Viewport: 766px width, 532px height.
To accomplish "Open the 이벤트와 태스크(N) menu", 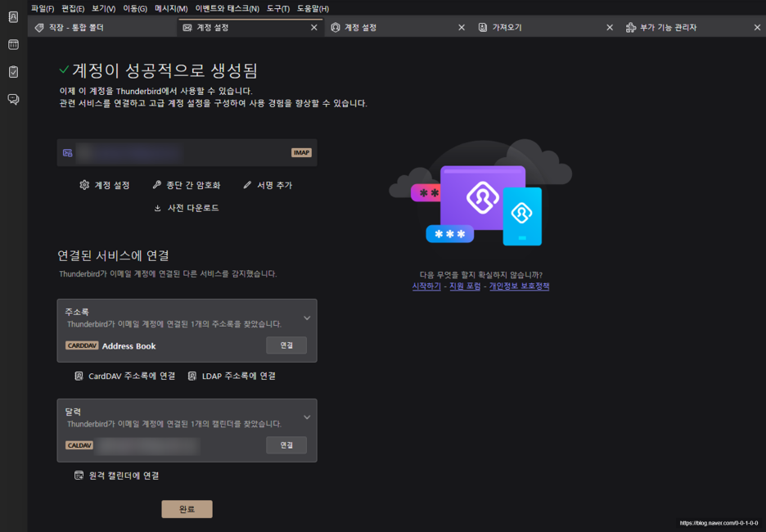I will click(228, 8).
